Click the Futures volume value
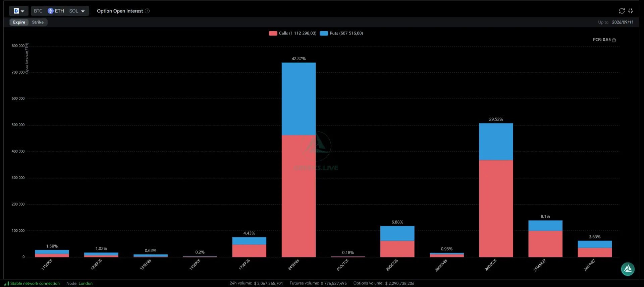The width and height of the screenshot is (644, 287). (x=334, y=283)
